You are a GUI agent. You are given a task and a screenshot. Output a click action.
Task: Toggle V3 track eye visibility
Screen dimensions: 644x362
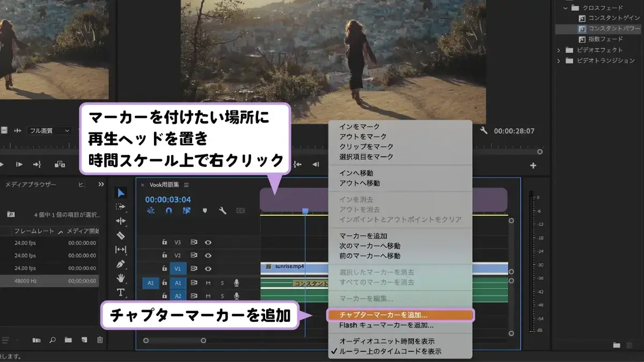(208, 242)
